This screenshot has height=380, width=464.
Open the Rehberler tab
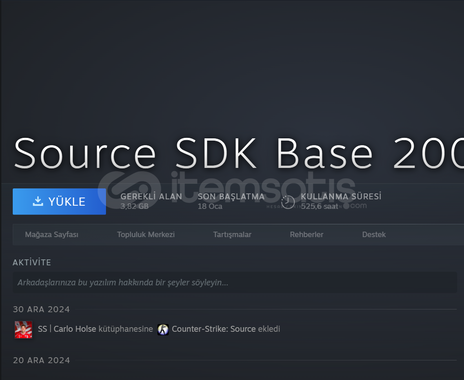[x=306, y=235]
